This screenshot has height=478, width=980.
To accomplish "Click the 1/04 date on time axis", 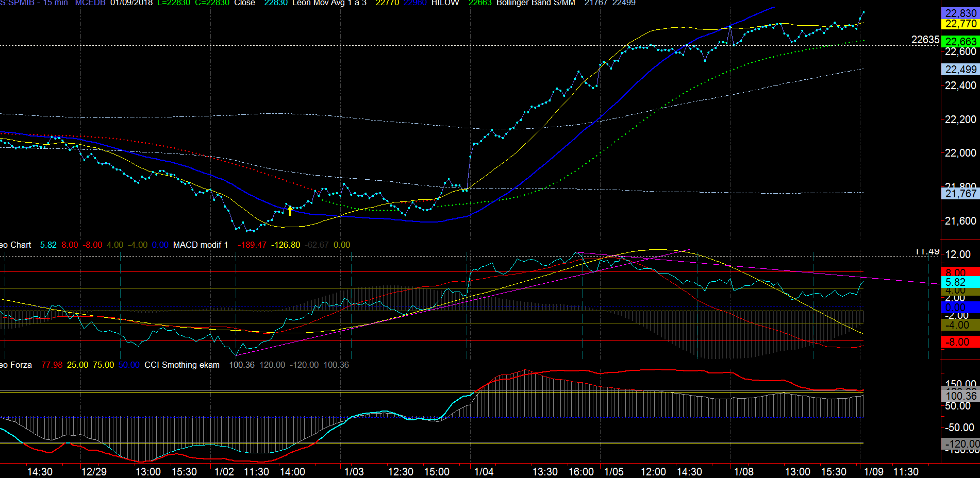I will [x=484, y=472].
